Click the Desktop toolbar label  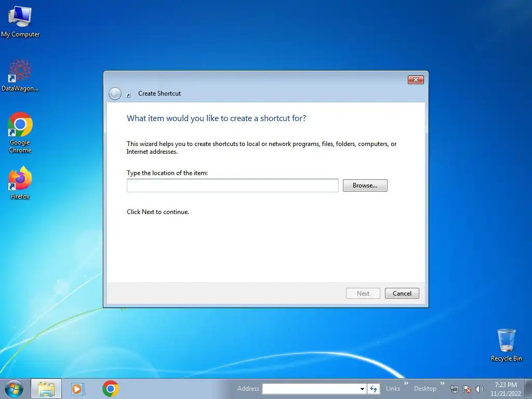[425, 389]
